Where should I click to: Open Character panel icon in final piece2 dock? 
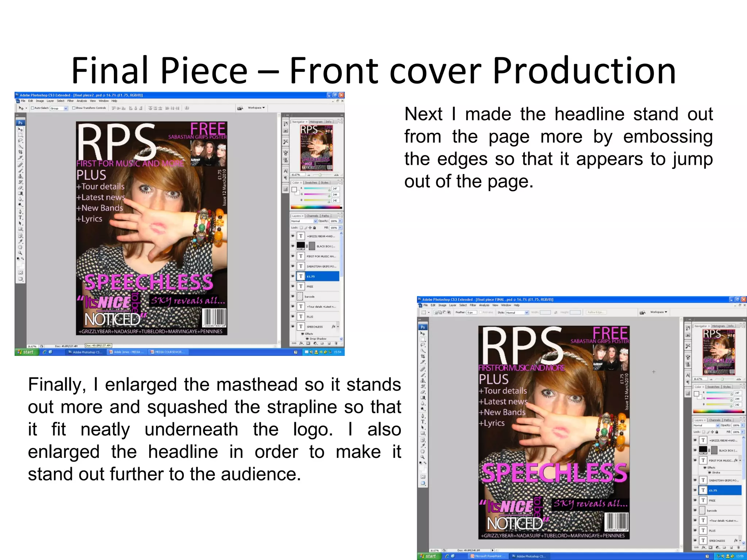click(286, 171)
